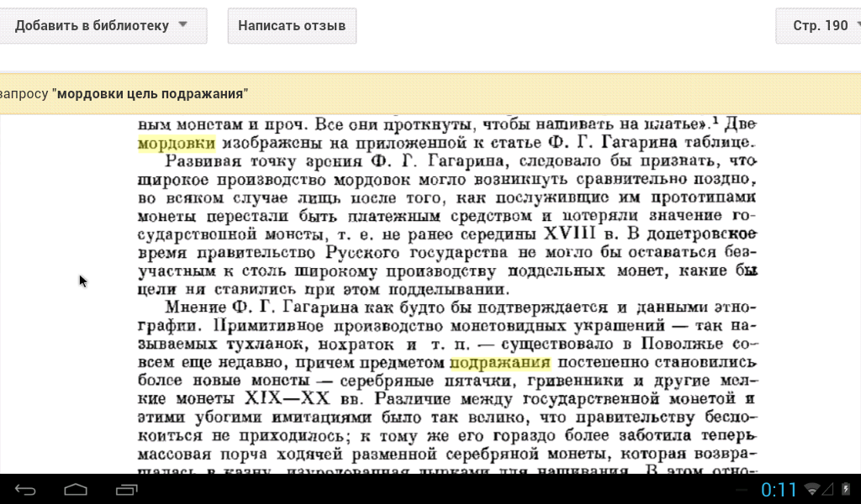Open the recent apps icon

(127, 489)
